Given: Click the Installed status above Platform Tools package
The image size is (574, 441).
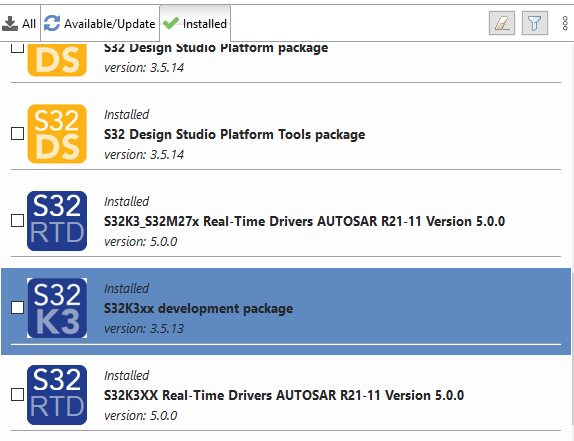Looking at the screenshot, I should (x=126, y=115).
